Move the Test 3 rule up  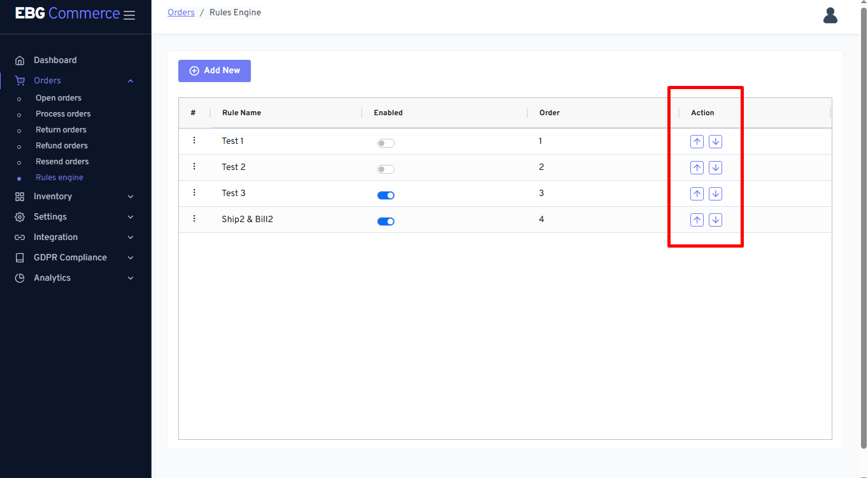tap(697, 194)
